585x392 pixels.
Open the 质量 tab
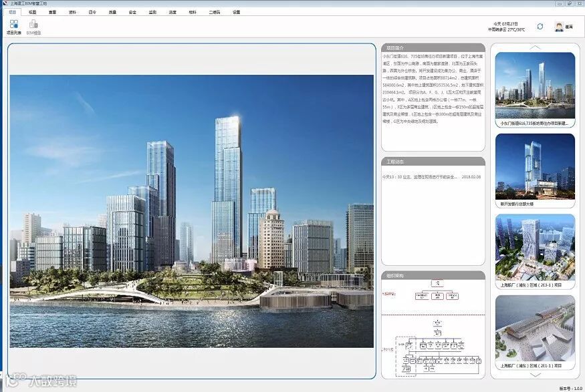112,12
